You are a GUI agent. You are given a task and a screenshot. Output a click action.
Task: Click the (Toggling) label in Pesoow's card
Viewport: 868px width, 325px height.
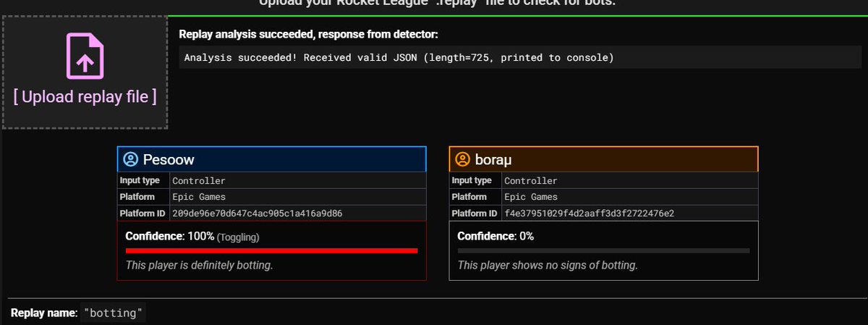pos(238,237)
